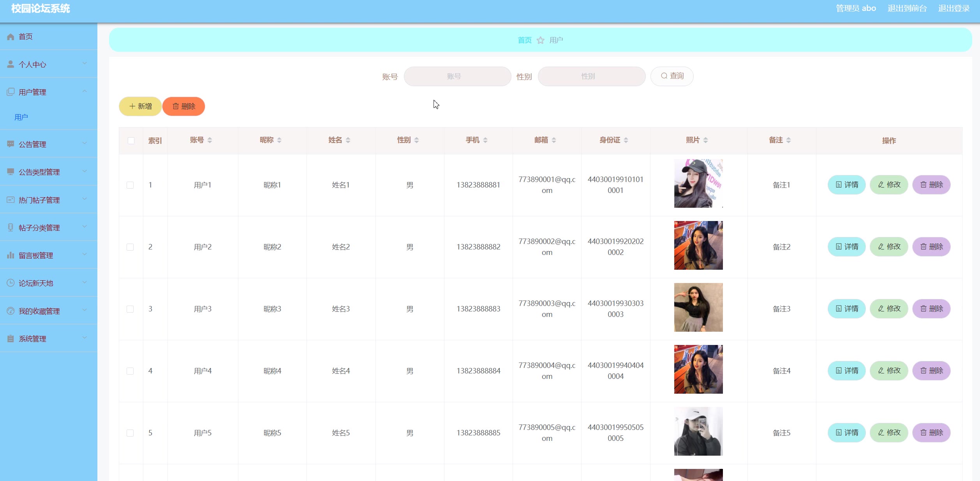Click the microphone icon beside 帖子分类管理

tap(11, 228)
